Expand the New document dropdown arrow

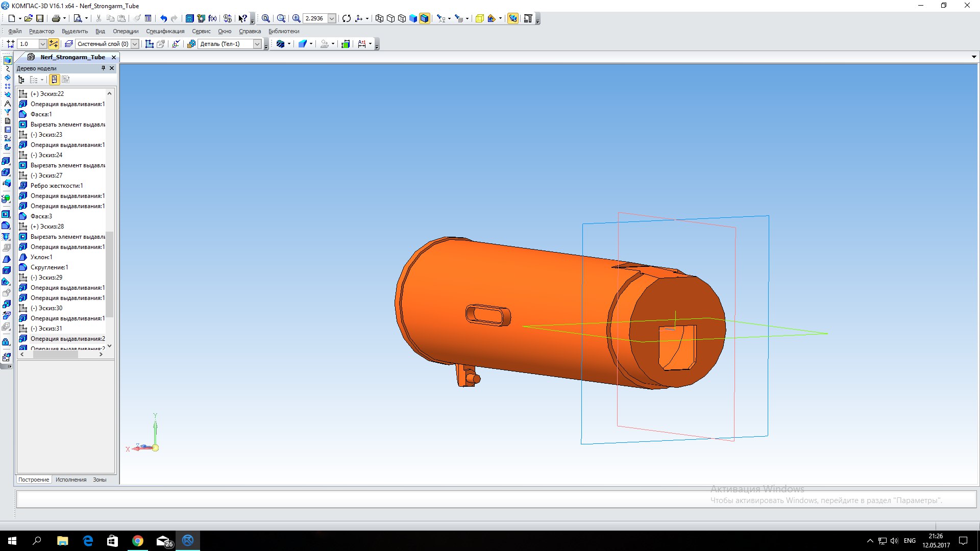click(19, 18)
